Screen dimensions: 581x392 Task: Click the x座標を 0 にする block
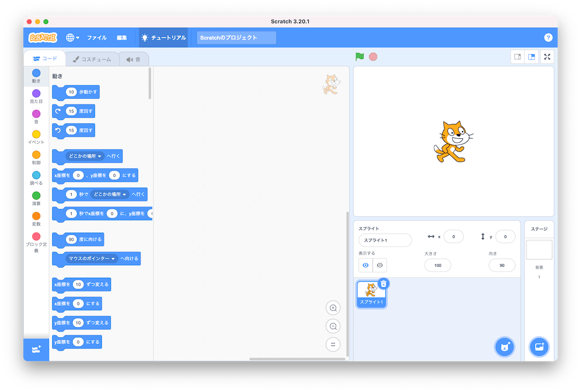click(77, 303)
